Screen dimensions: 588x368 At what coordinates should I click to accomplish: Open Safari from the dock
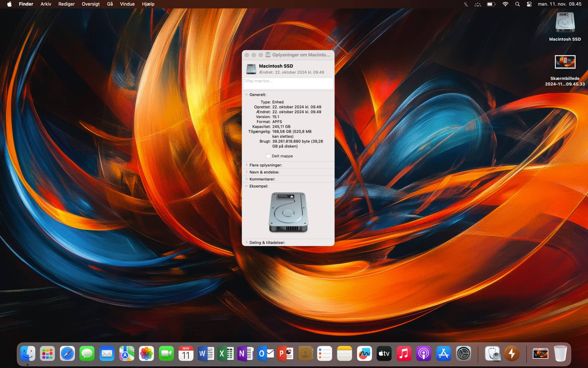coord(67,354)
